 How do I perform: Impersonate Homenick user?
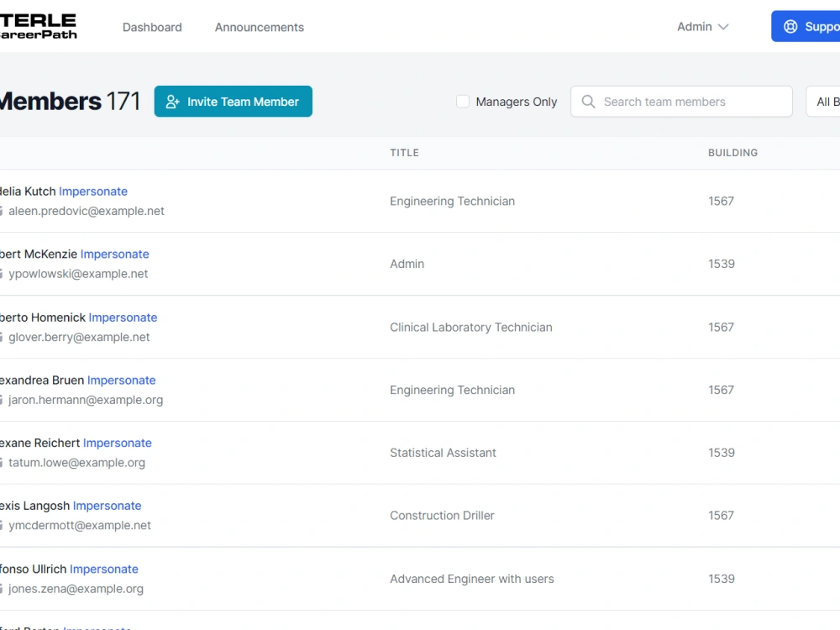(123, 318)
